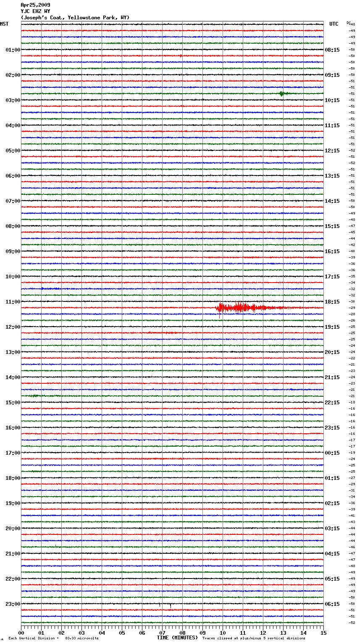Click the 19:15 UTC time label
Image resolution: width=357 pixels, height=644 pixels.
coord(332,327)
